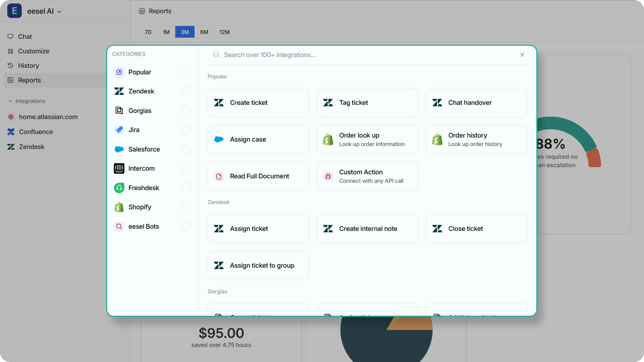The width and height of the screenshot is (644, 362).
Task: Switch to the 6M time range tab
Action: pyautogui.click(x=204, y=32)
